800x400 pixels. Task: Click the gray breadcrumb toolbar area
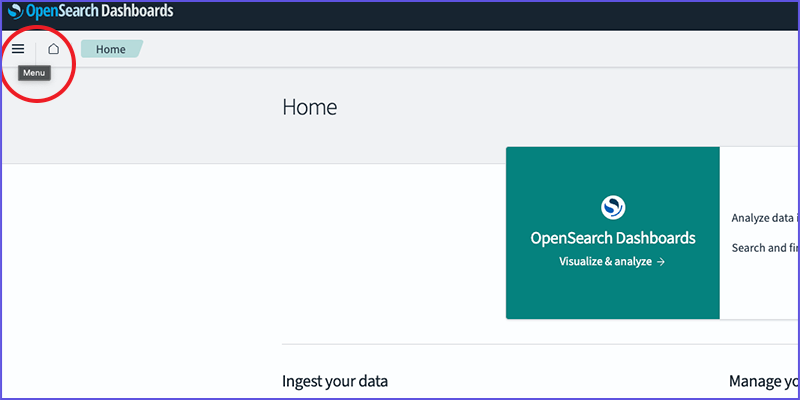click(x=459, y=49)
